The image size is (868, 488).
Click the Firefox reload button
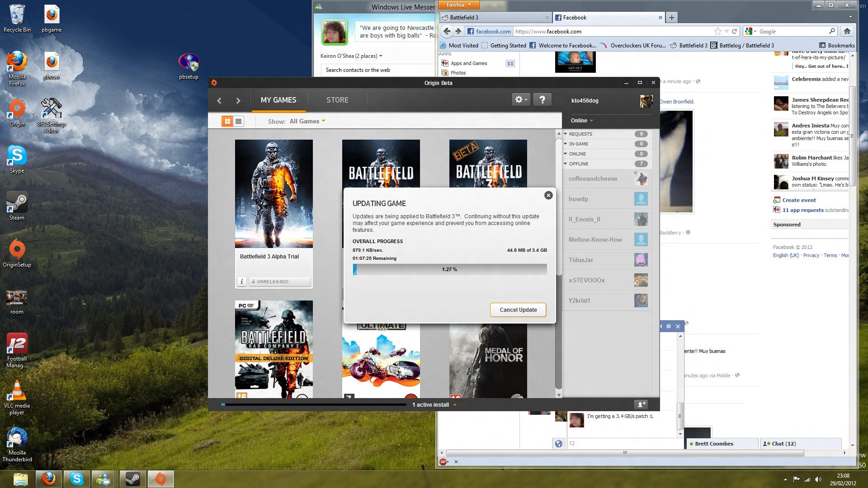[735, 31]
